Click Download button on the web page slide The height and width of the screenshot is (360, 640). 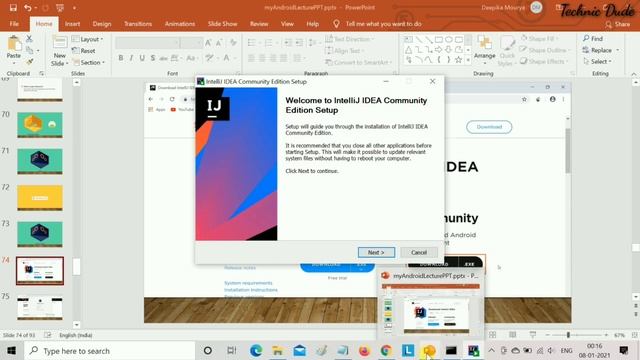click(489, 127)
